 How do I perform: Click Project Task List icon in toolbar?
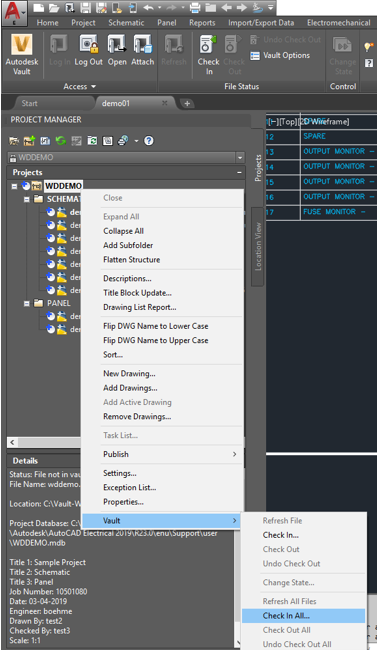(x=76, y=141)
